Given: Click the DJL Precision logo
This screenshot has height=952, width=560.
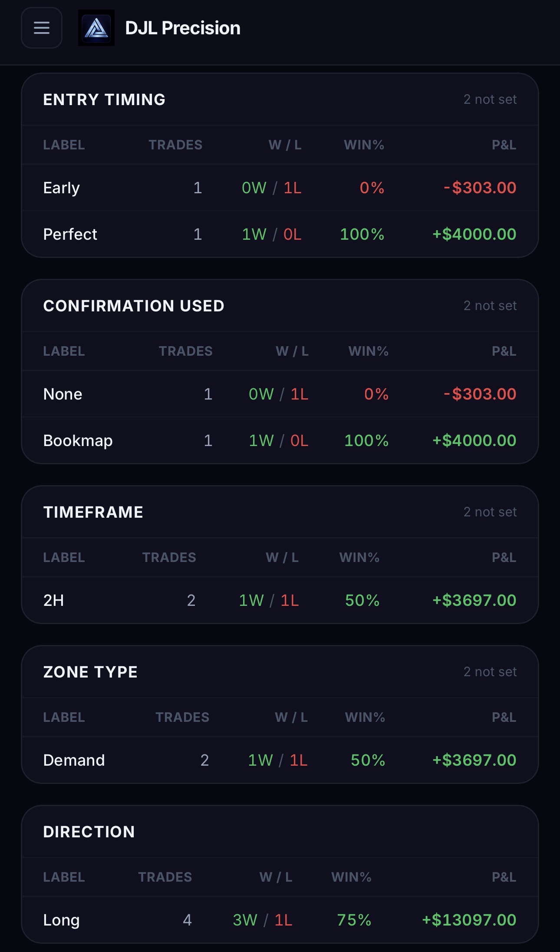Looking at the screenshot, I should 97,28.
